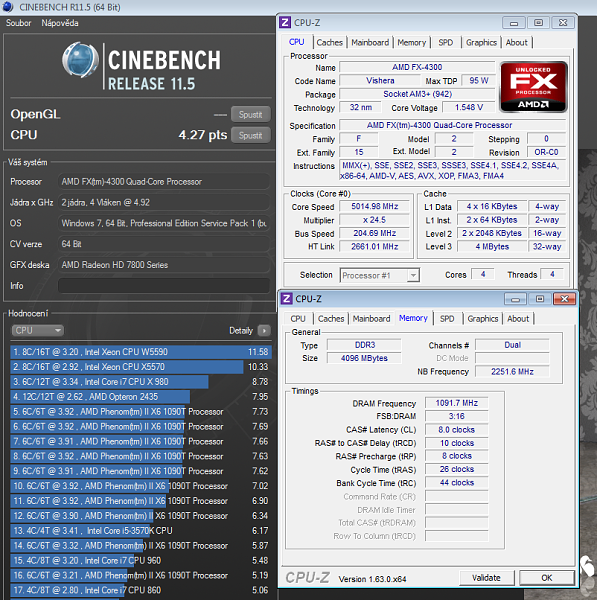Open the Nápověda menu
The height and width of the screenshot is (600, 597).
point(60,23)
